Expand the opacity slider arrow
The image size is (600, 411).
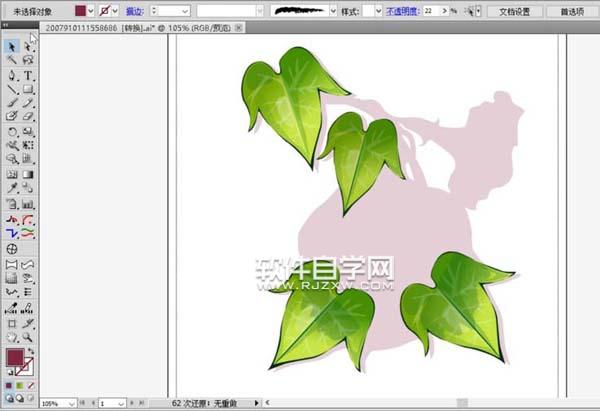coord(445,11)
